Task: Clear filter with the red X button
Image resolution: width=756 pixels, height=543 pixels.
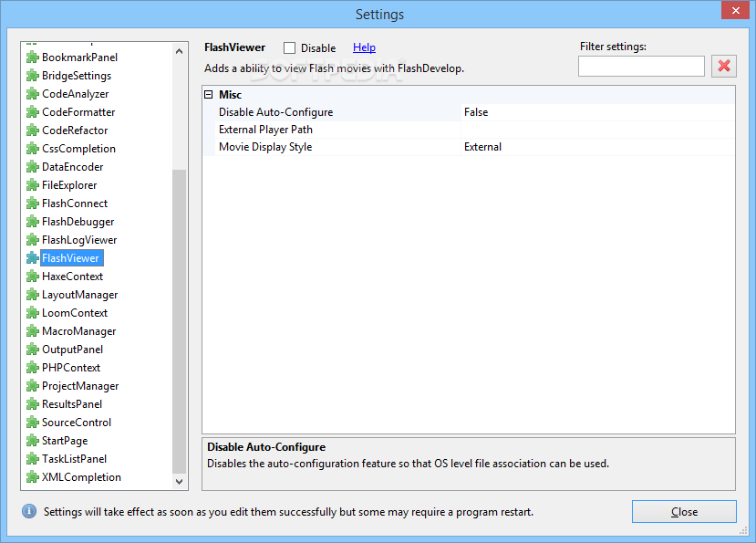Action: coord(724,66)
